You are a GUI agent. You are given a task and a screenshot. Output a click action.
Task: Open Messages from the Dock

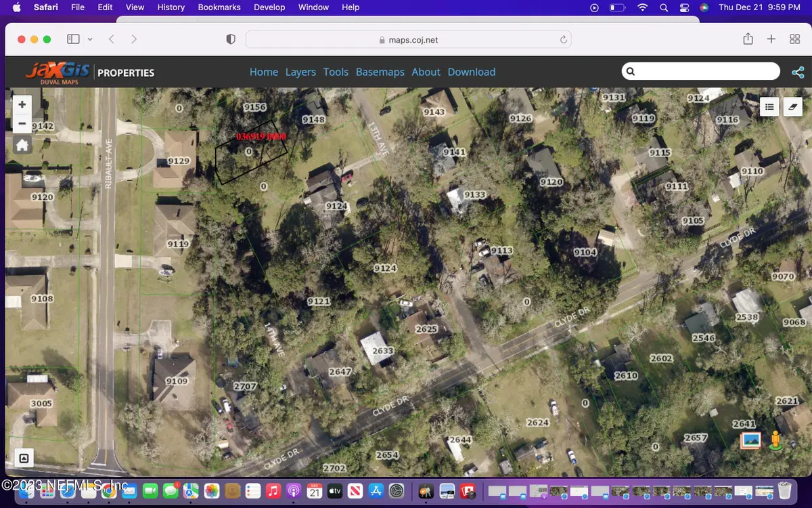171,490
